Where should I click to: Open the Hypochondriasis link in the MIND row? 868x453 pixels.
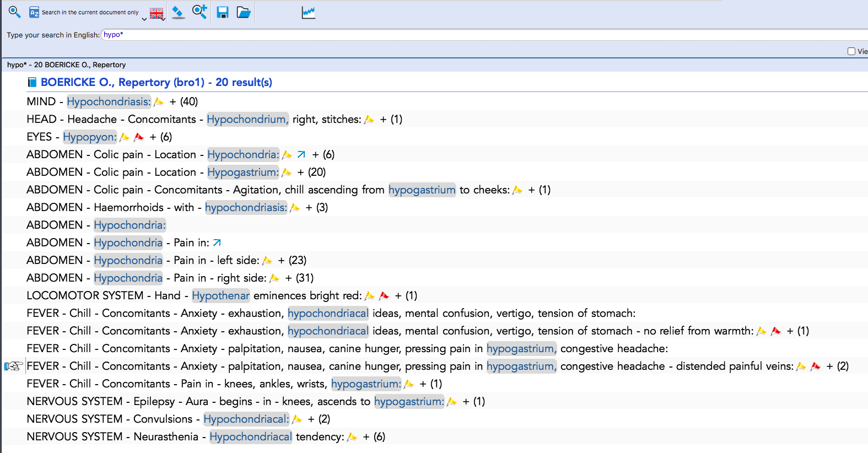tap(109, 101)
